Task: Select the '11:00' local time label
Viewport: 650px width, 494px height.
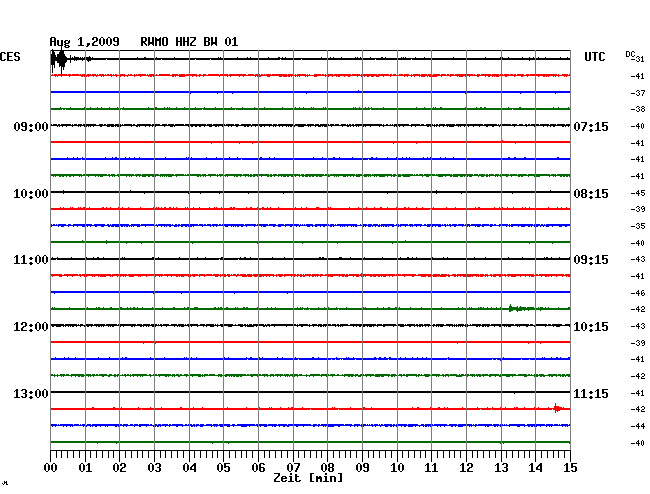Action: click(31, 260)
